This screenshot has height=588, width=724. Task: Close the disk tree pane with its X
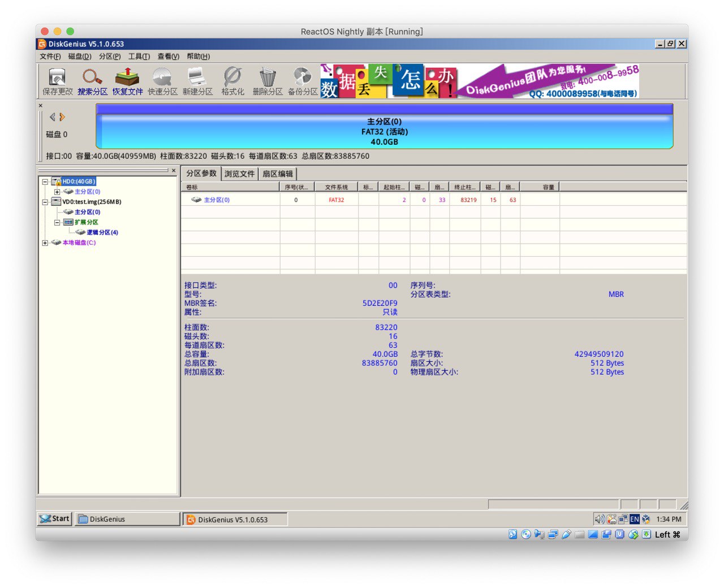pos(174,170)
